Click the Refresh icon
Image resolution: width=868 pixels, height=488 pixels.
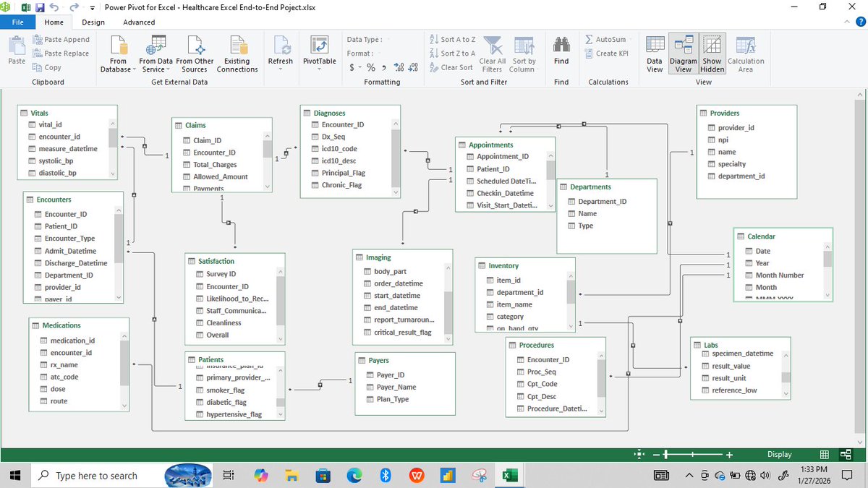click(x=281, y=46)
